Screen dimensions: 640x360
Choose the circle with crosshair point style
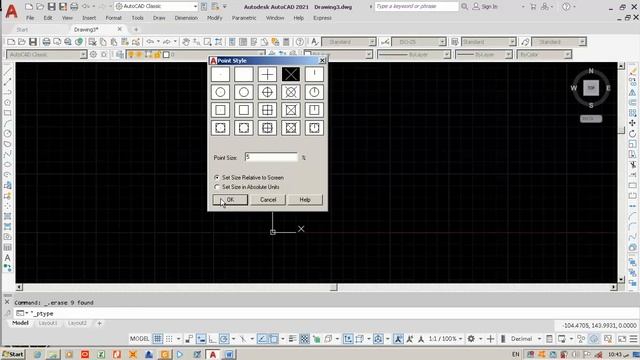(x=267, y=92)
